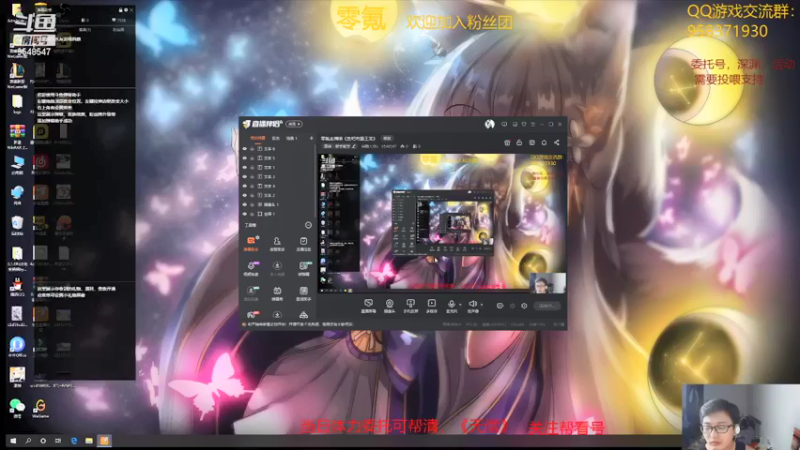
Task: Toggle visibility of 文本 3 source
Action: click(245, 177)
